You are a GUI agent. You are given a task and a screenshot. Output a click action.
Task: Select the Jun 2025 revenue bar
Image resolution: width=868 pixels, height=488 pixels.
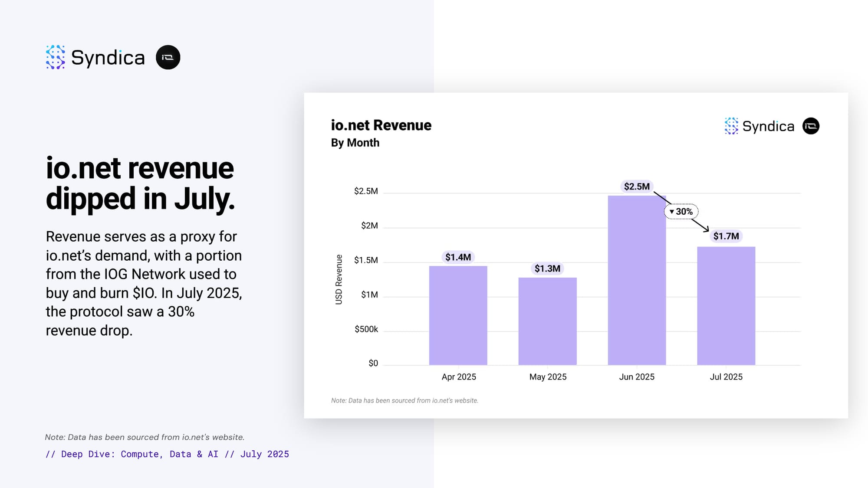tap(636, 280)
